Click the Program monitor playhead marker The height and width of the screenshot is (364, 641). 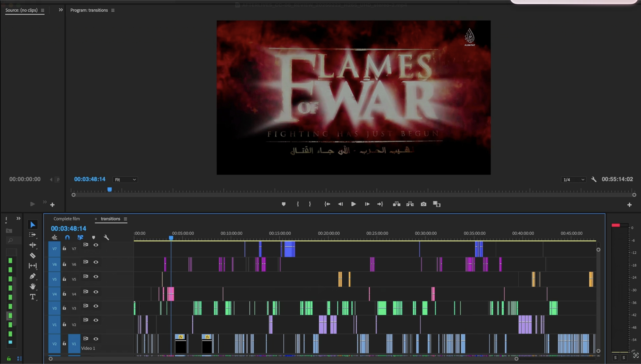click(109, 189)
